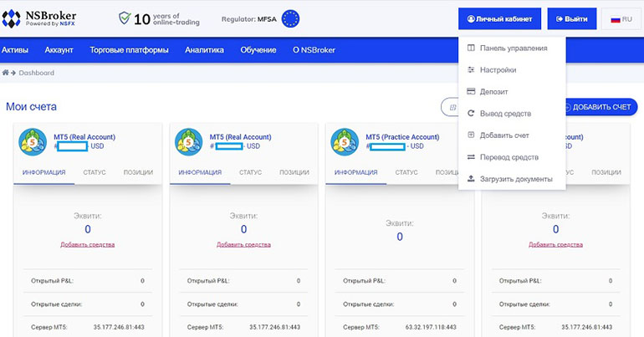This screenshot has height=337, width=644.
Task: Click the EU flag regulator badge
Action: tap(290, 19)
